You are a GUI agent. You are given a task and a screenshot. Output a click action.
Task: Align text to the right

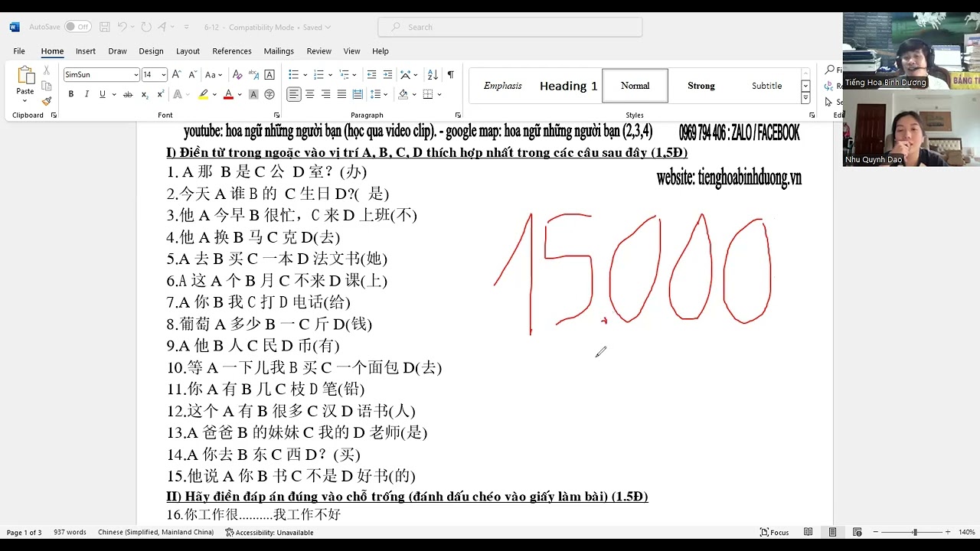pyautogui.click(x=325, y=94)
